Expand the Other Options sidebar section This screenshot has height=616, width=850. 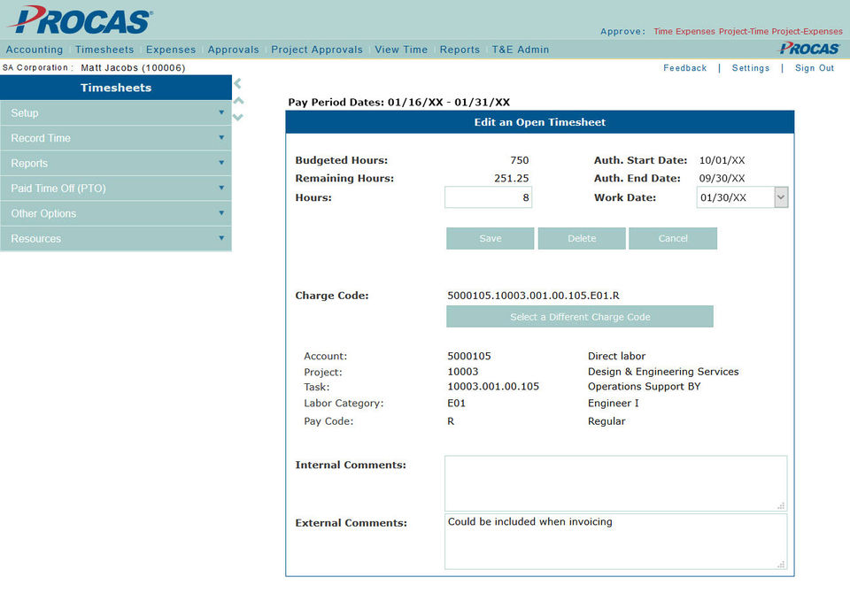116,213
